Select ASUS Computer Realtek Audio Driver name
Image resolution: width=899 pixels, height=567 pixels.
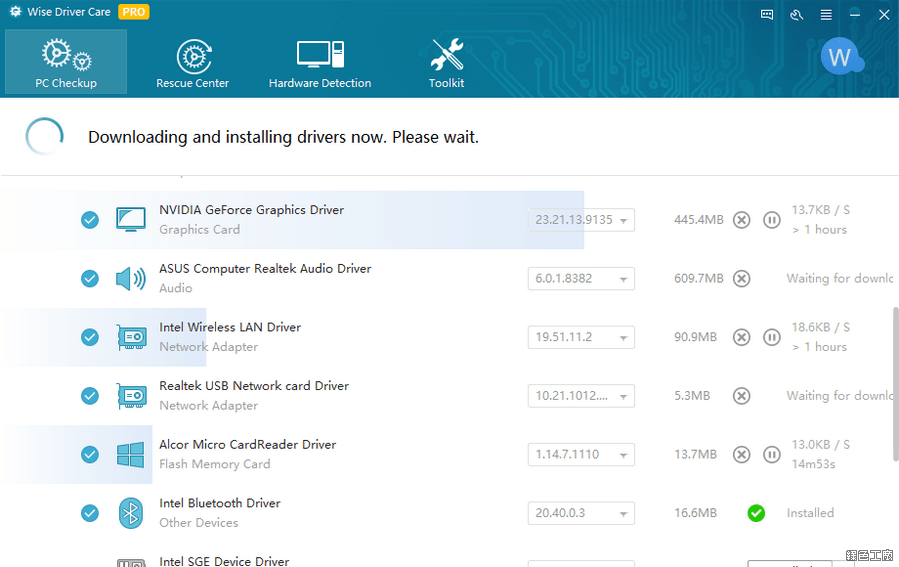(x=265, y=268)
